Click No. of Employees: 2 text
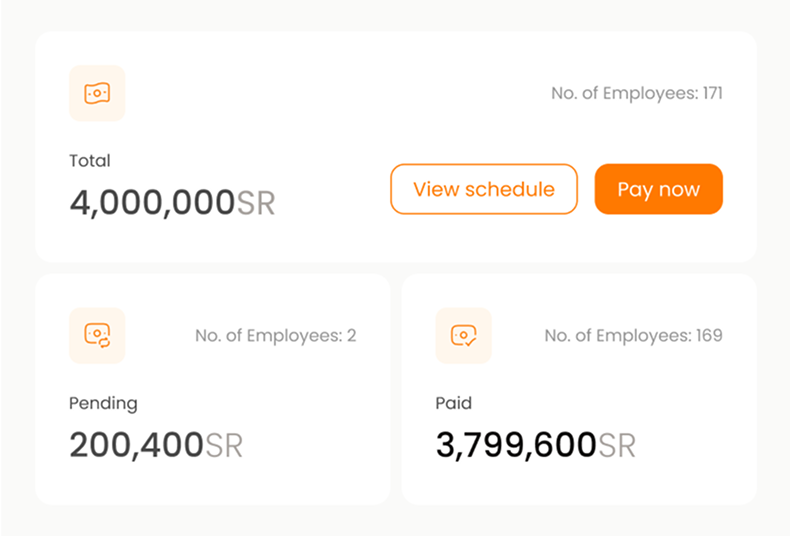This screenshot has height=536, width=790. pyautogui.click(x=276, y=336)
